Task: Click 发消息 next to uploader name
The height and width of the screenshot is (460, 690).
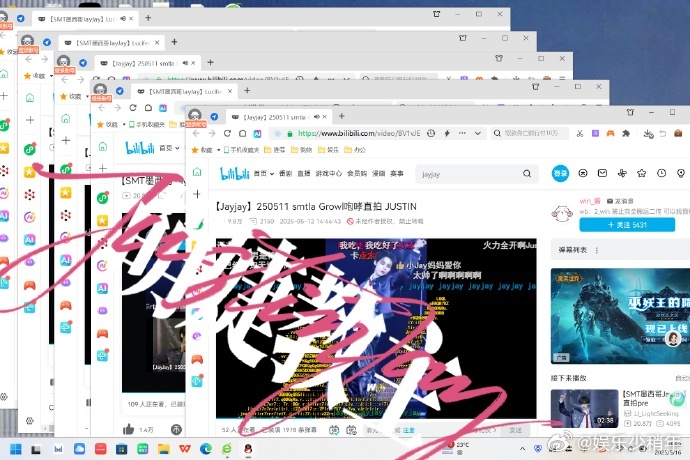Action: pyautogui.click(x=620, y=201)
